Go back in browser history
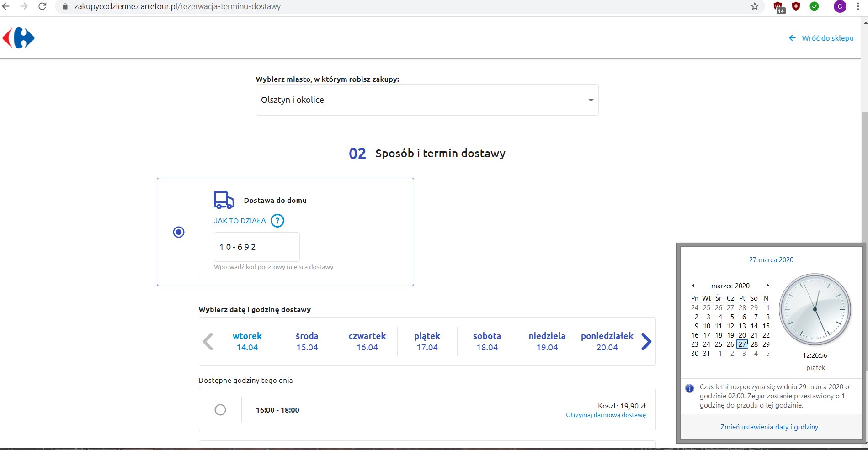This screenshot has height=450, width=868. click(x=6, y=6)
